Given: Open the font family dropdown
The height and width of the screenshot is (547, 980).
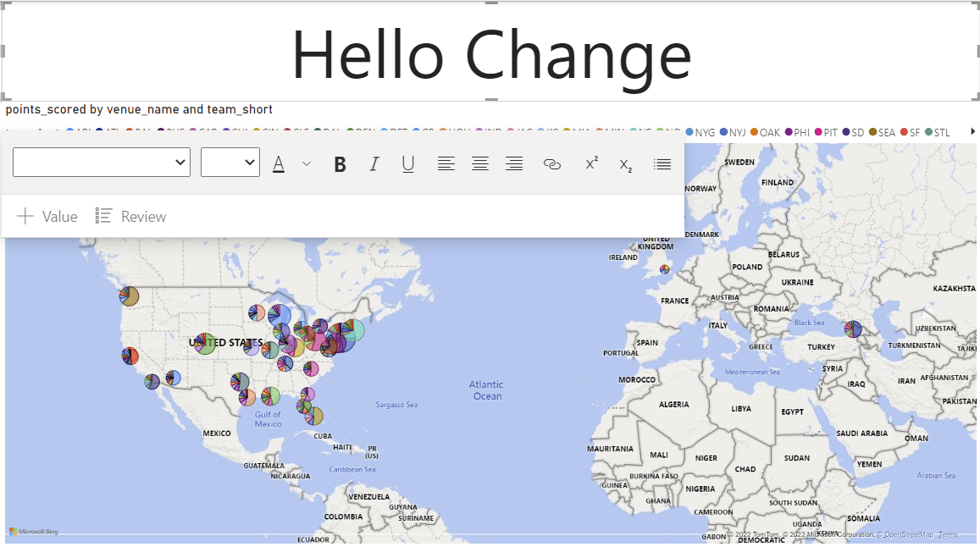Looking at the screenshot, I should [102, 162].
